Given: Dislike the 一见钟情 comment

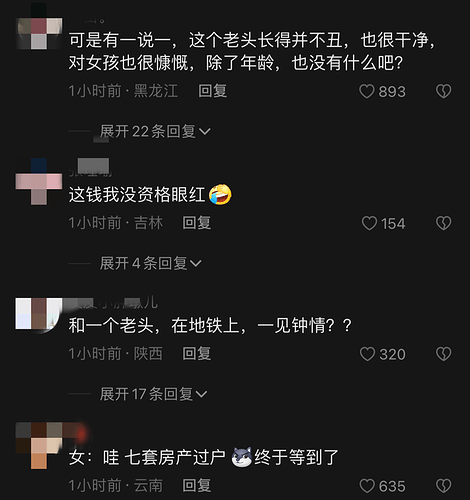Looking at the screenshot, I should (x=443, y=354).
